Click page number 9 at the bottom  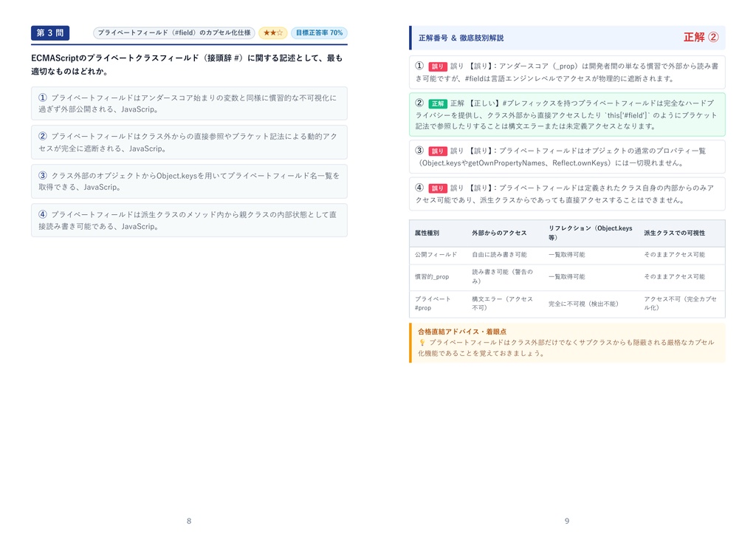pyautogui.click(x=567, y=521)
